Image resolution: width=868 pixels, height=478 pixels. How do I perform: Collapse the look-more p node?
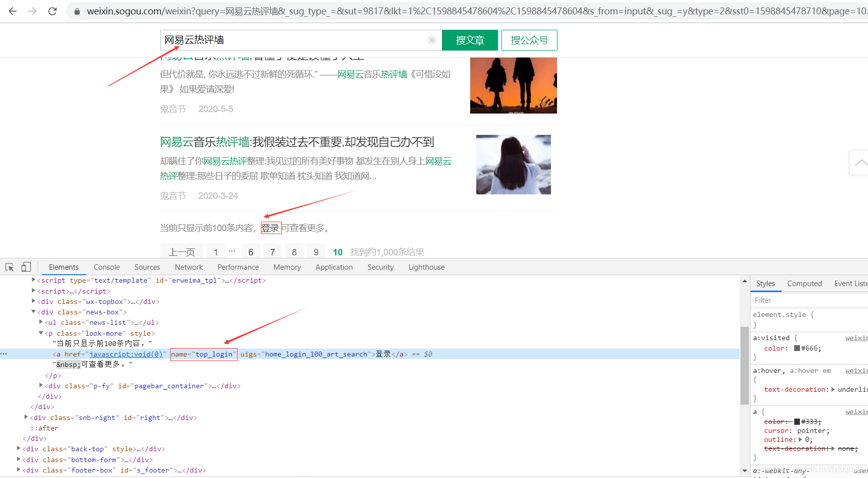click(41, 333)
